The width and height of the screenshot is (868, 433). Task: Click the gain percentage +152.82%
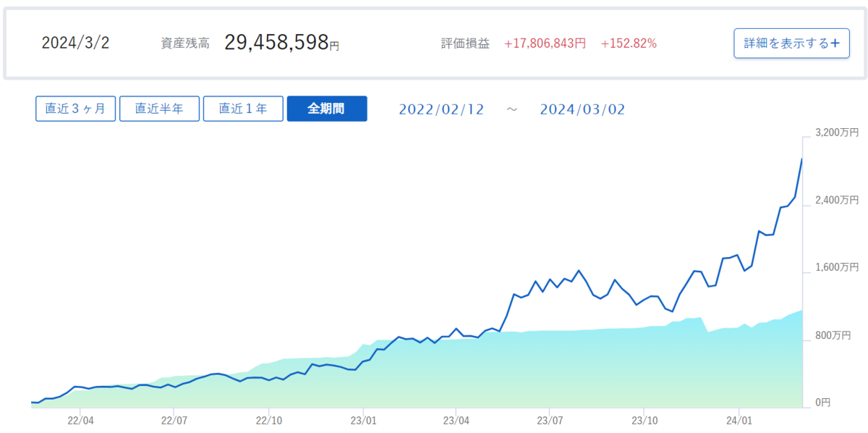point(629,43)
